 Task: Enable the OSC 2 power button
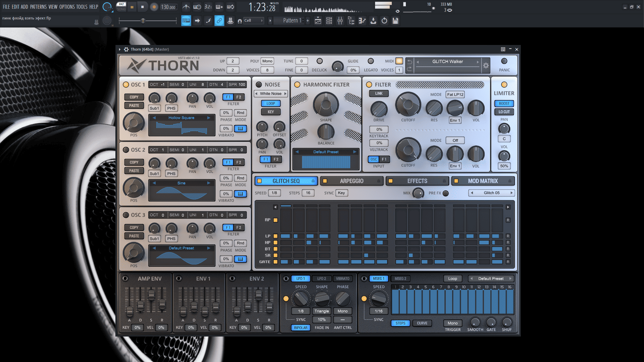click(x=126, y=150)
